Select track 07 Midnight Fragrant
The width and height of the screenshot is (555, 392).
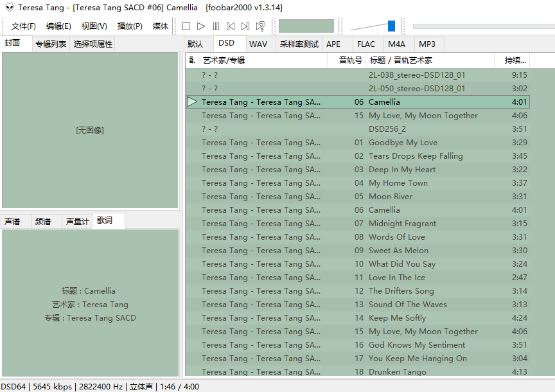click(x=358, y=224)
